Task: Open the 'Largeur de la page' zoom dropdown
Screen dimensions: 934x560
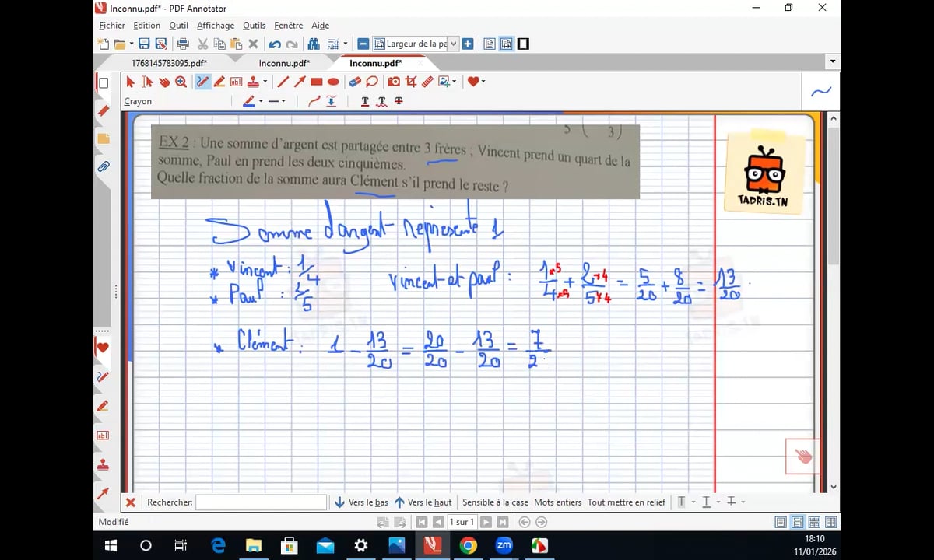Action: [x=454, y=44]
